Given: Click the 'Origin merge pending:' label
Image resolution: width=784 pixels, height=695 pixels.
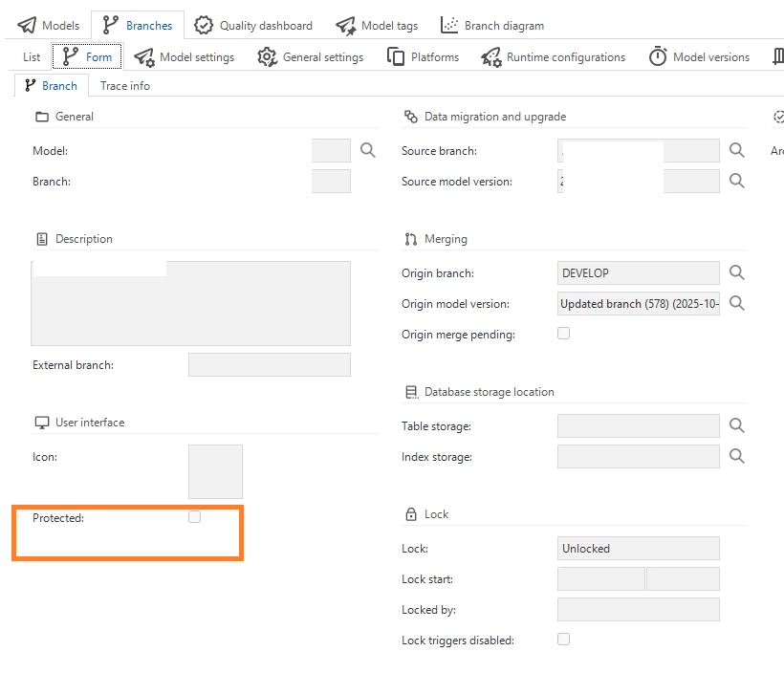Looking at the screenshot, I should [458, 335].
